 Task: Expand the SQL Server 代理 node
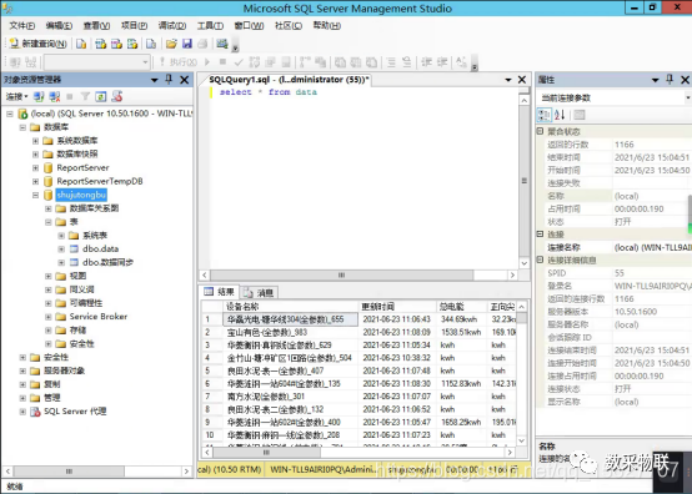pos(23,411)
